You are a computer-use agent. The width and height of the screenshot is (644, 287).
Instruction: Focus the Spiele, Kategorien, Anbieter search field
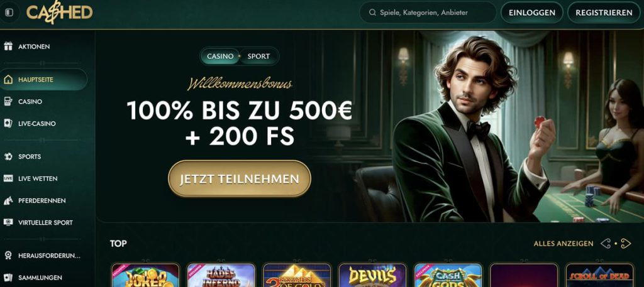pos(428,13)
